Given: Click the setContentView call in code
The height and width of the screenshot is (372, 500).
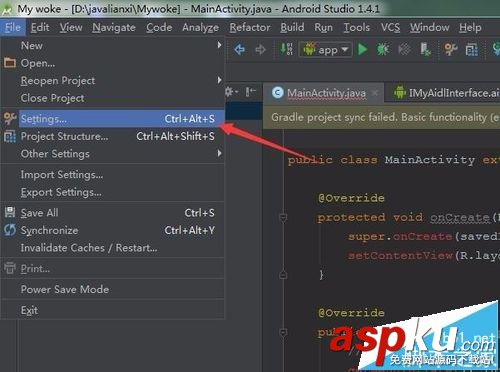Looking at the screenshot, I should click(x=400, y=256).
